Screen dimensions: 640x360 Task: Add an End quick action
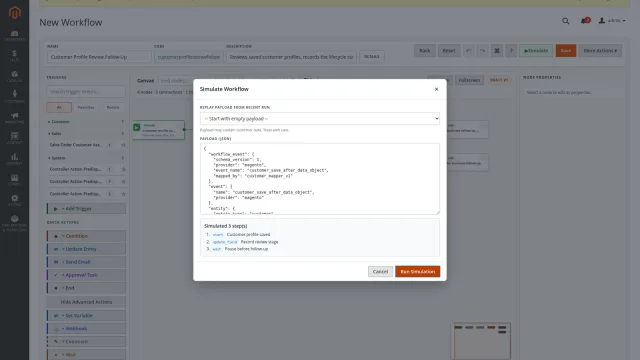86,288
